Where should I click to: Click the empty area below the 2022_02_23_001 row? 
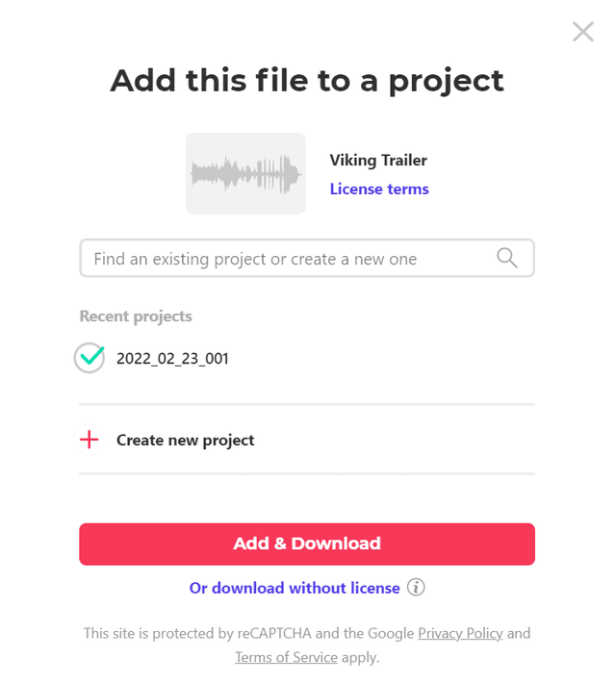pos(307,389)
